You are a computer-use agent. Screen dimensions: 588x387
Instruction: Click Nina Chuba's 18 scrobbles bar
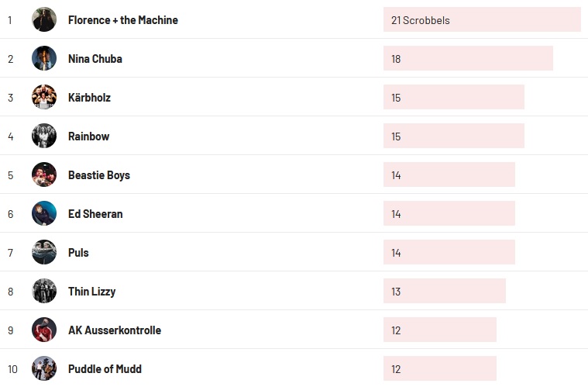(x=467, y=59)
